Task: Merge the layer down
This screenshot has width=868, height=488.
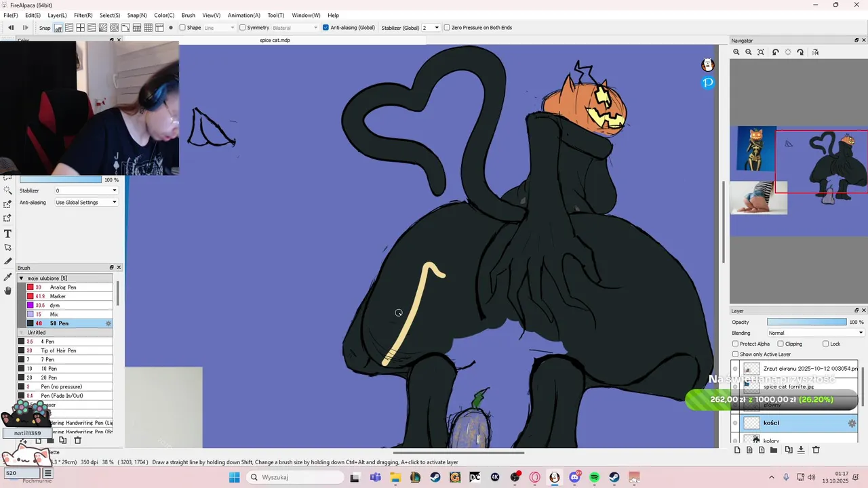Action: [x=801, y=450]
